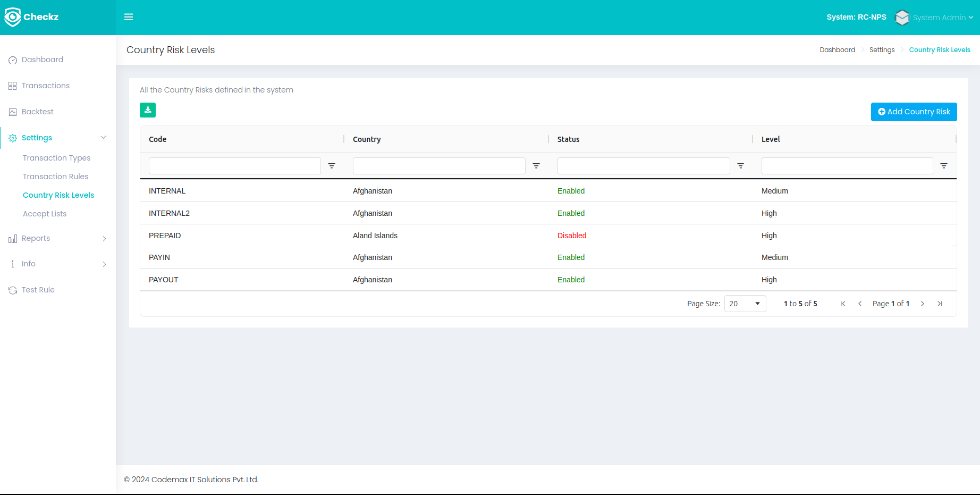Viewport: 980px width, 495px height.
Task: Open Test Rule from sidebar
Action: [38, 290]
